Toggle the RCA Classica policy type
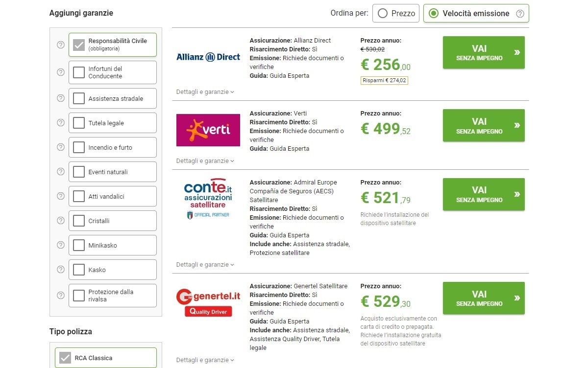 click(x=65, y=358)
